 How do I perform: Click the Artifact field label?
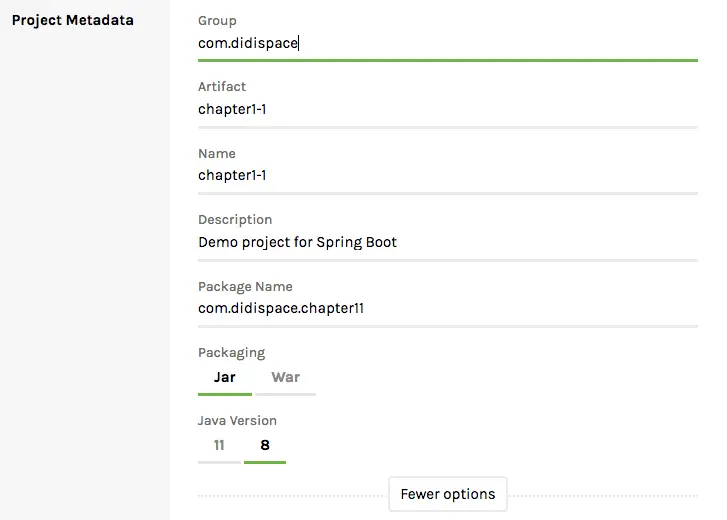pos(222,87)
